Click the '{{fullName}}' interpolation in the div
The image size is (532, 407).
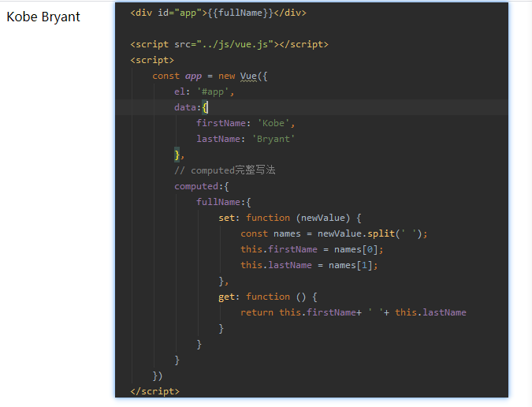(240, 13)
